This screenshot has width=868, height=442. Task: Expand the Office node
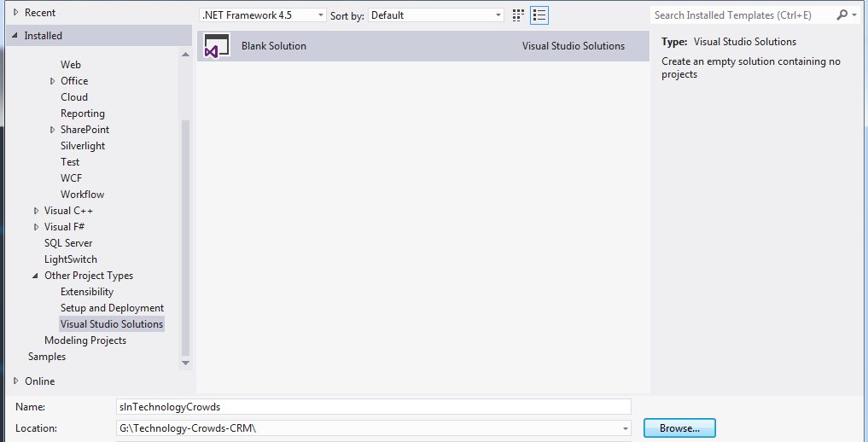point(53,81)
